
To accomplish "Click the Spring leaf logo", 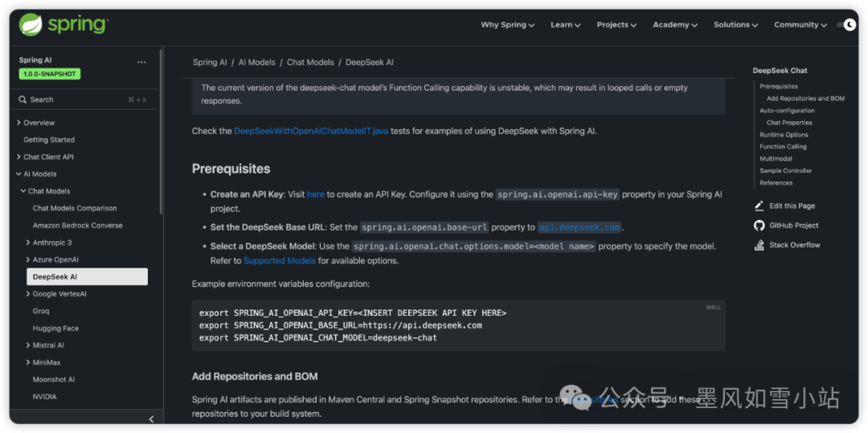I will (x=31, y=25).
